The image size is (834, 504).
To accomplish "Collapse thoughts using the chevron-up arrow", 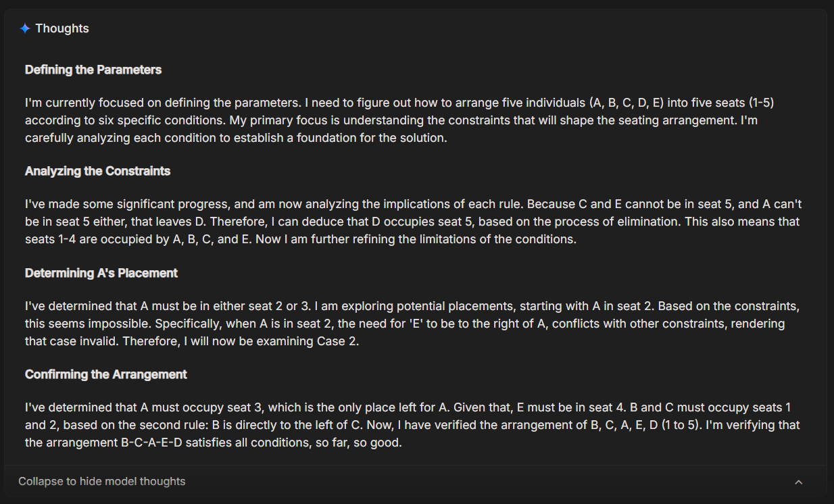I will (798, 482).
